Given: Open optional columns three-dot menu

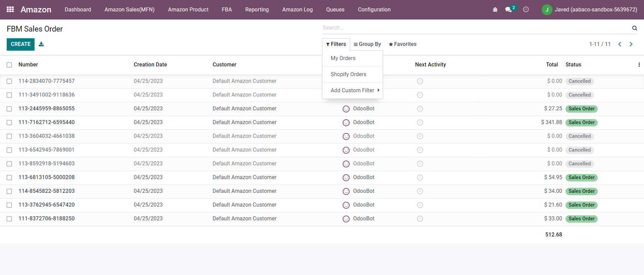Looking at the screenshot, I should pos(639,65).
